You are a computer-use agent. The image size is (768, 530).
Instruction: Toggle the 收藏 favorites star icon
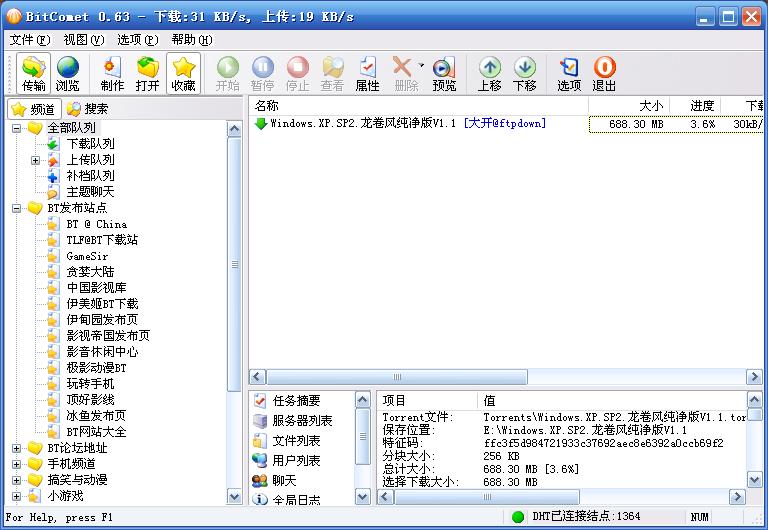[x=183, y=73]
